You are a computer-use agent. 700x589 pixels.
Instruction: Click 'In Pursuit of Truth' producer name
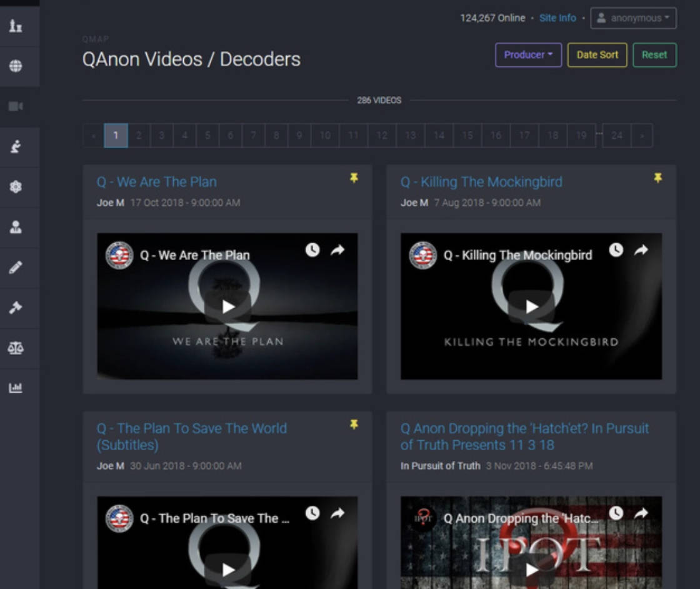[440, 466]
